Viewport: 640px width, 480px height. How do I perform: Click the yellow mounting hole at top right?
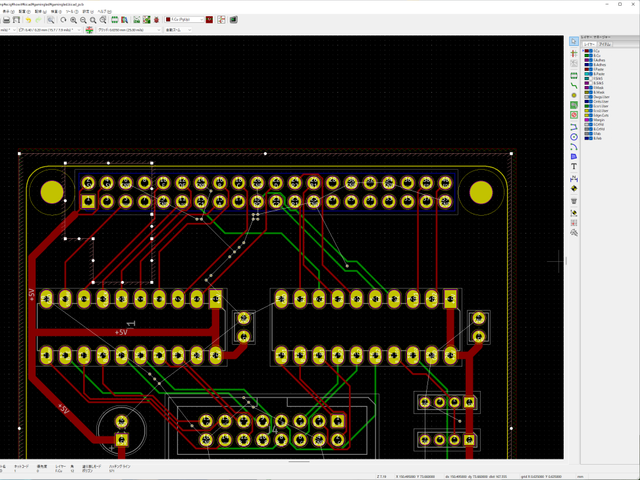click(482, 191)
